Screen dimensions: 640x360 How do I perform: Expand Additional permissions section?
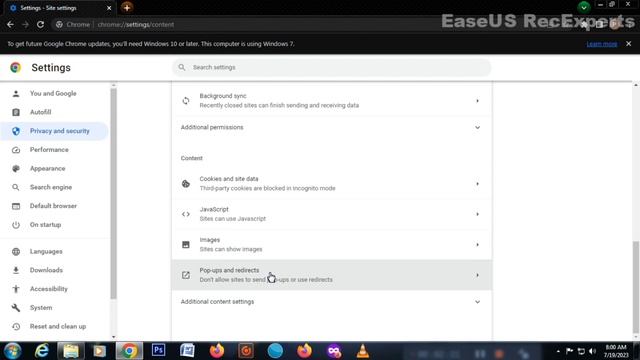tap(331, 127)
